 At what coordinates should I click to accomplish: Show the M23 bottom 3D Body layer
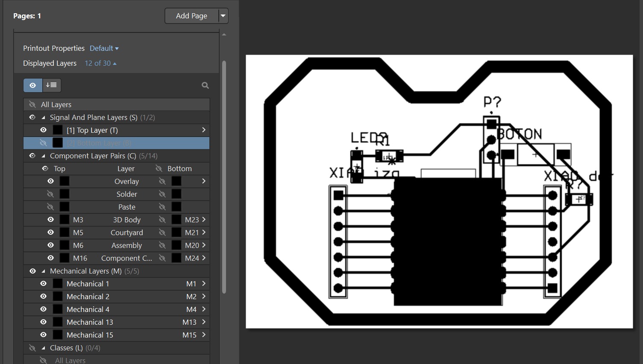[162, 220]
